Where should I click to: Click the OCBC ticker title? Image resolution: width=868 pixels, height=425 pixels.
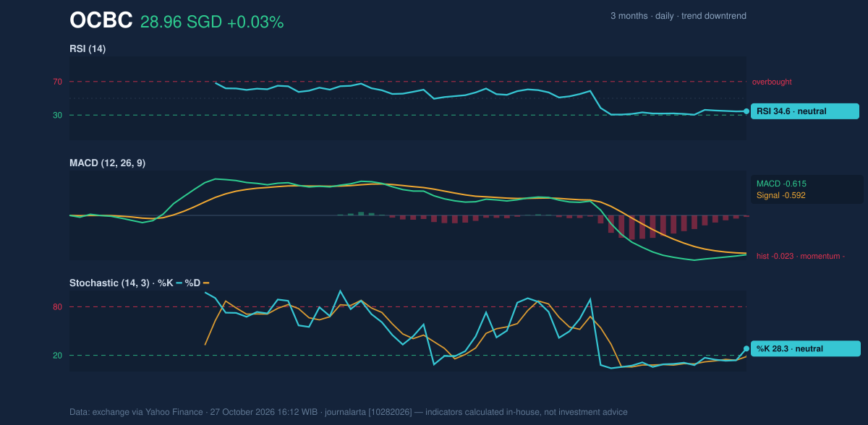pos(101,21)
